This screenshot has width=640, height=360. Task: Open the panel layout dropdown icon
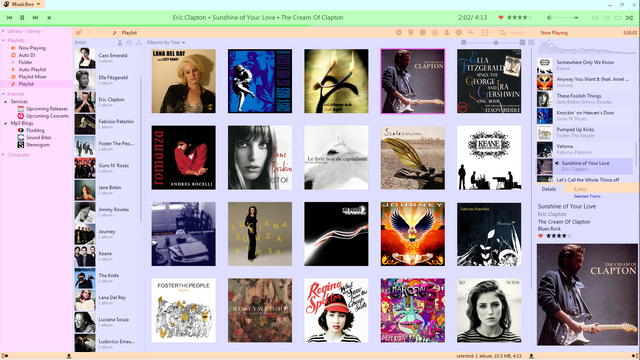click(x=486, y=32)
